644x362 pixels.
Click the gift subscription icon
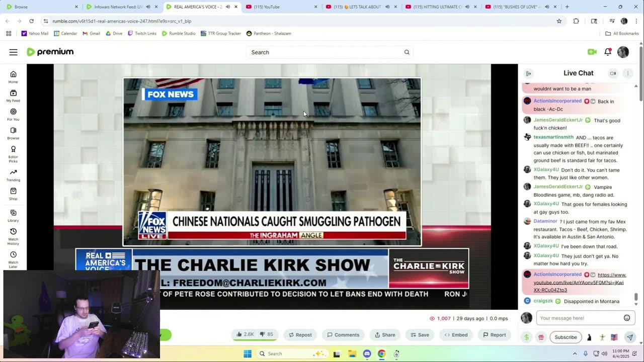coord(541,337)
